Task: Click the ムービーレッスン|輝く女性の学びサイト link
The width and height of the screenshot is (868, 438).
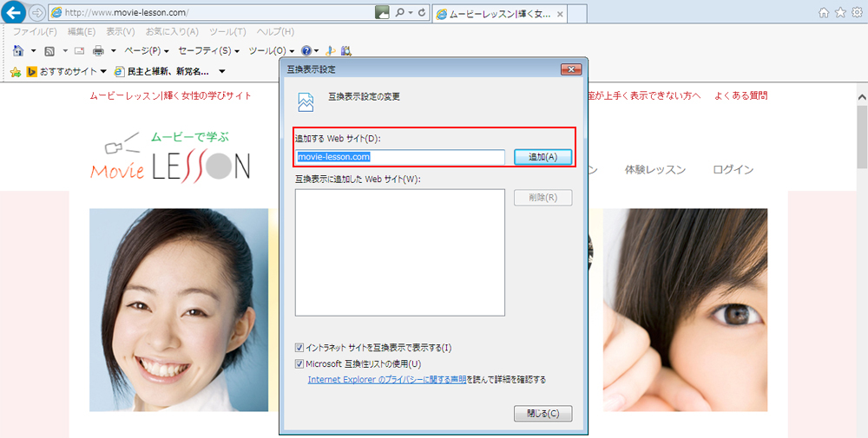Action: point(170,95)
